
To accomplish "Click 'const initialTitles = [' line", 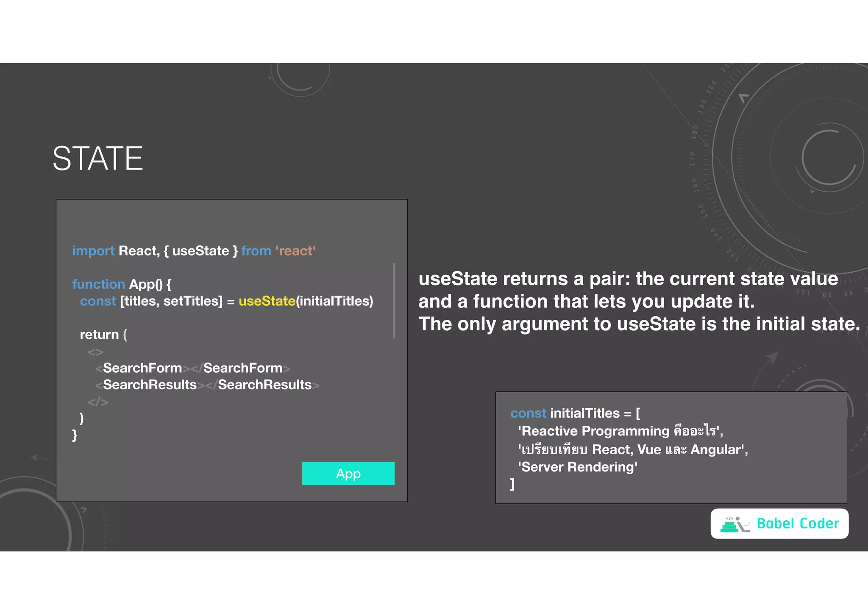I will (x=575, y=413).
